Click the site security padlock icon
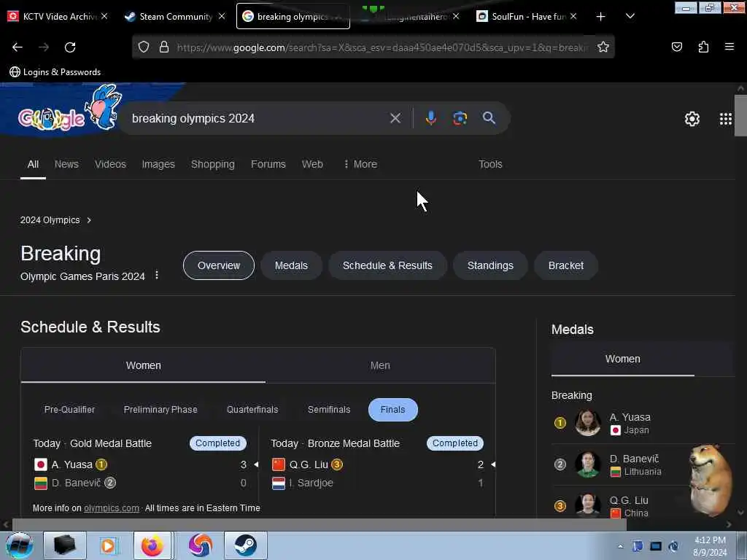747x560 pixels. tap(164, 47)
